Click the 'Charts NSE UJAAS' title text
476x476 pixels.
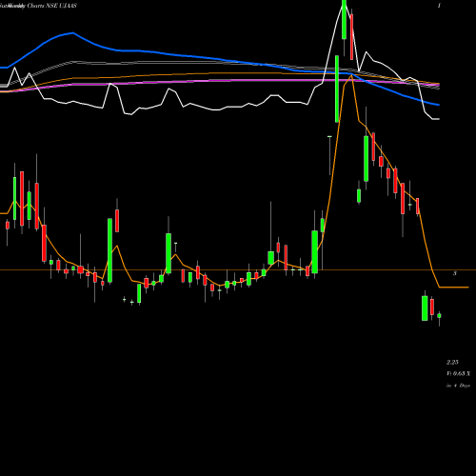[x=52, y=6]
